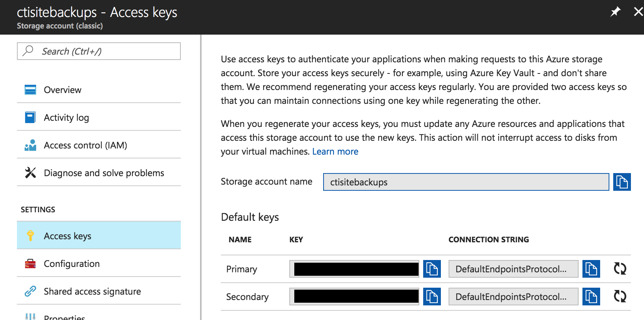Regenerate the Primary key
The height and width of the screenshot is (320, 644).
pyautogui.click(x=620, y=268)
